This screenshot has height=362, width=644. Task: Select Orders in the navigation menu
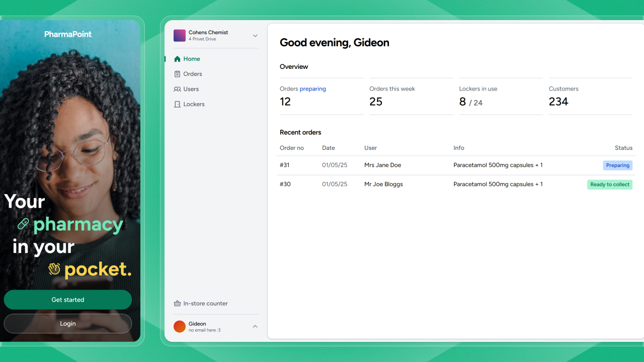(193, 74)
